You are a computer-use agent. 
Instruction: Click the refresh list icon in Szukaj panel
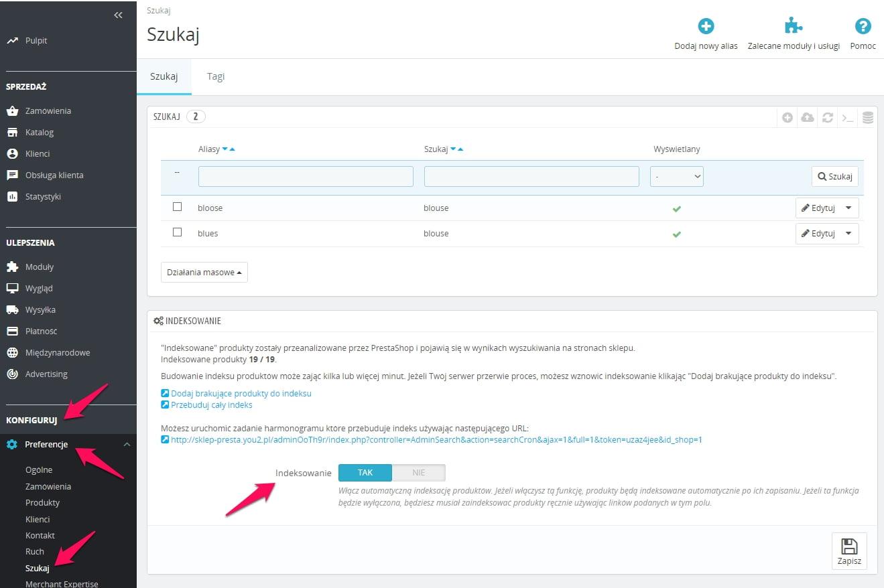(828, 117)
